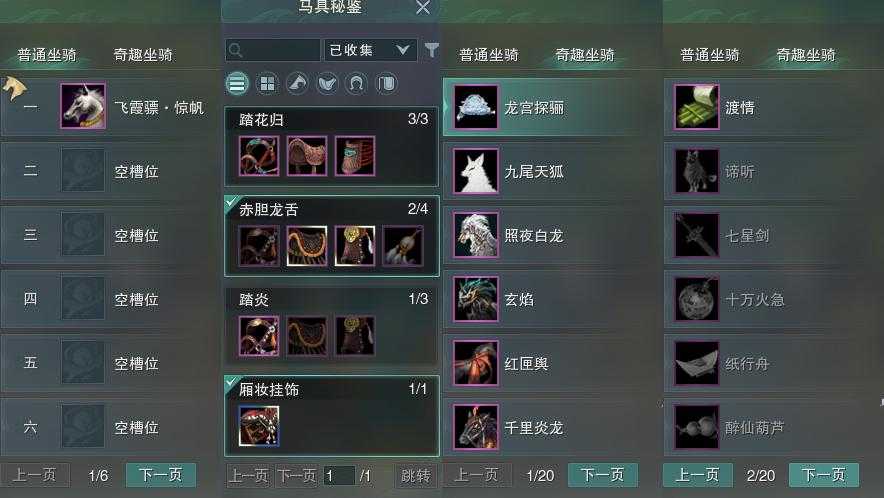884x498 pixels.
Task: Click the search magnifier icon
Action: 236,50
